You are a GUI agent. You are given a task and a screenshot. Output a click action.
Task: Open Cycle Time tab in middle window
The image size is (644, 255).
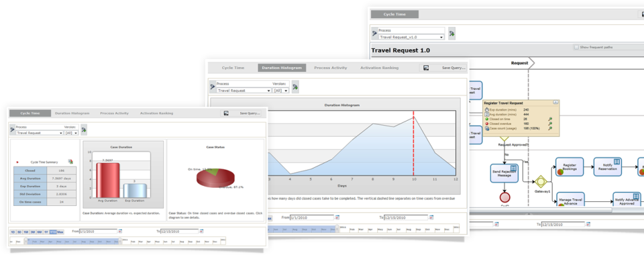(x=233, y=68)
